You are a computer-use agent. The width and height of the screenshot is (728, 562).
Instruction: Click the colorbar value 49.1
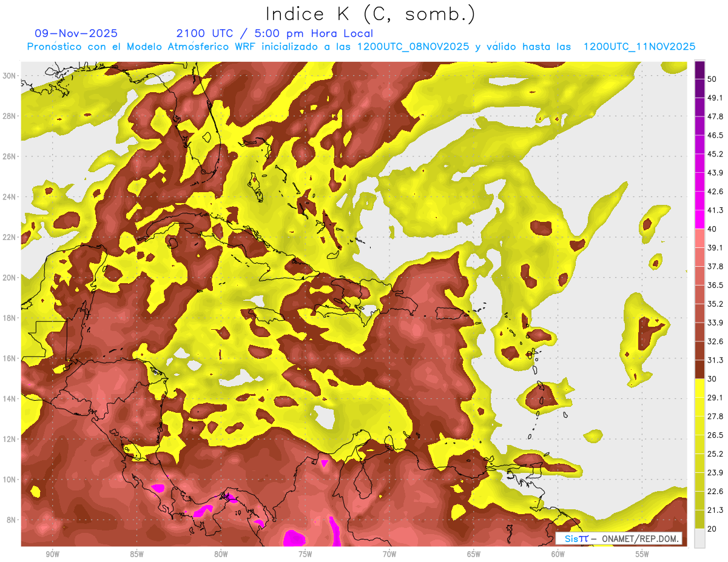point(715,98)
